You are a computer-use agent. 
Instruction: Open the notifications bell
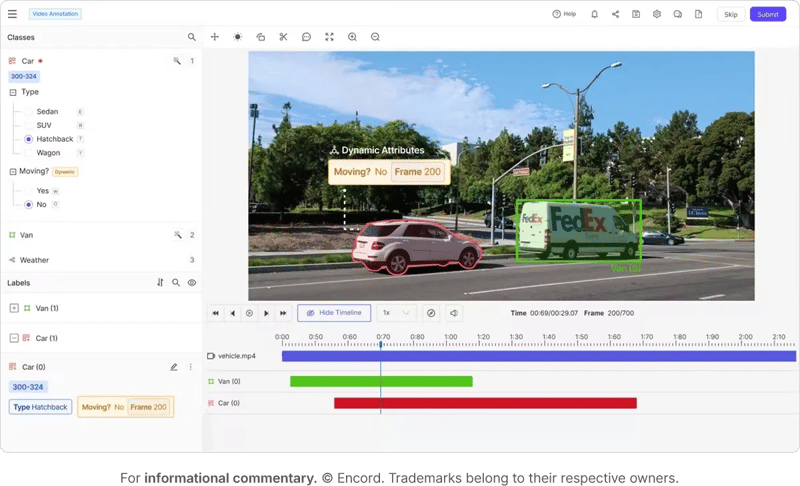(594, 14)
